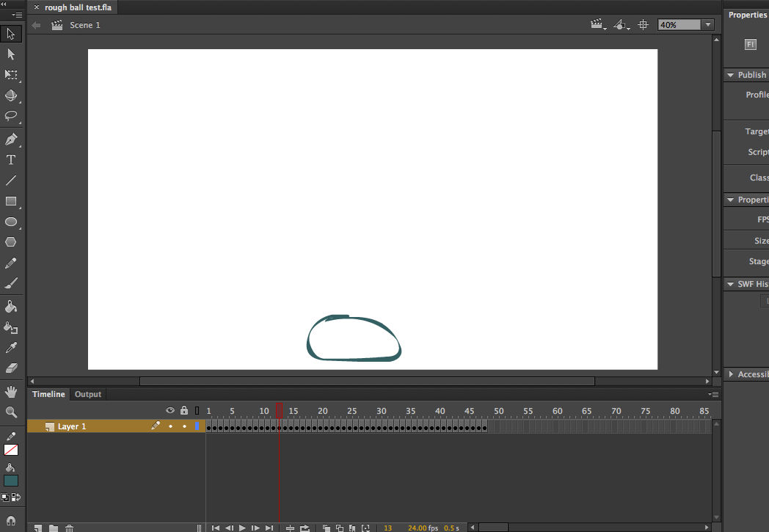Viewport: 769px width, 532px height.
Task: Activate the Zoom tool
Action: (10, 412)
